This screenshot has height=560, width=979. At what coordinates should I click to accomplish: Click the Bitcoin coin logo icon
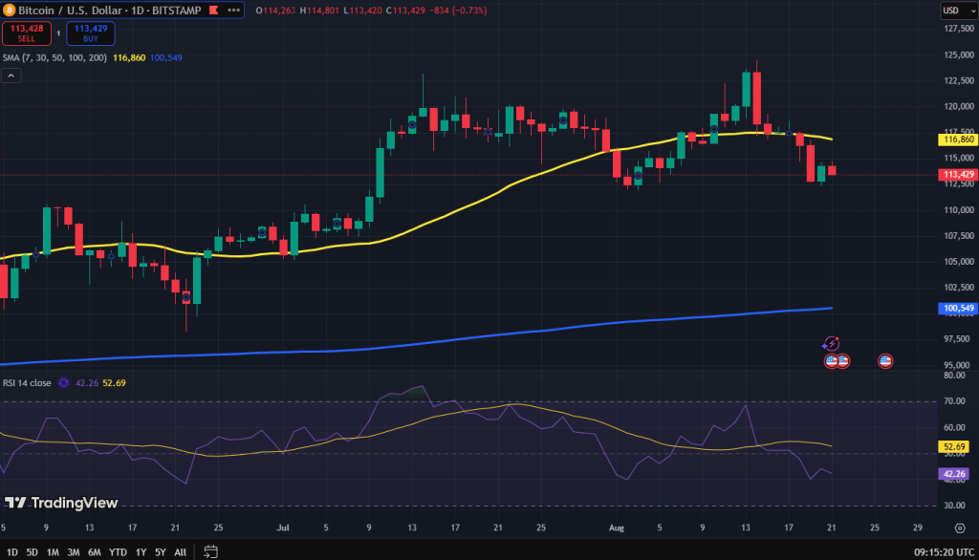tap(9, 10)
